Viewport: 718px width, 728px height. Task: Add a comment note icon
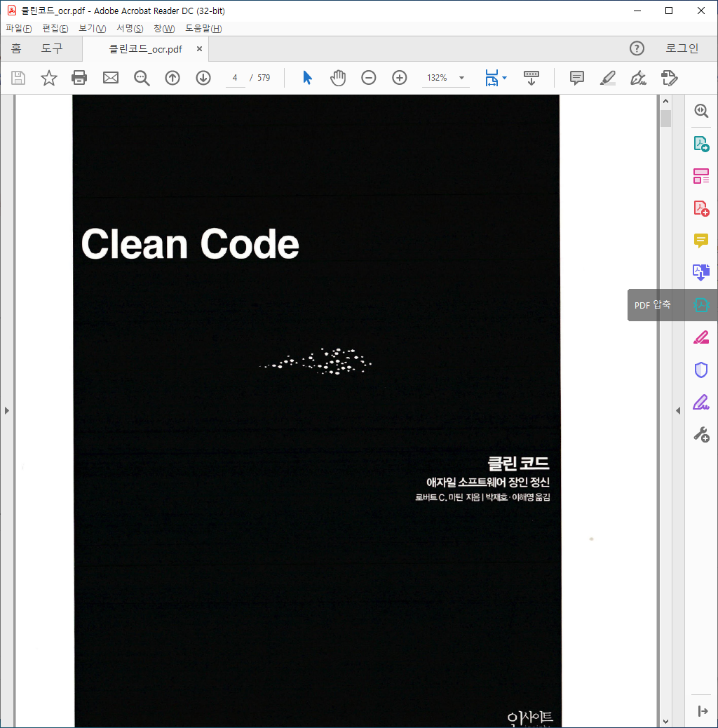click(x=577, y=78)
